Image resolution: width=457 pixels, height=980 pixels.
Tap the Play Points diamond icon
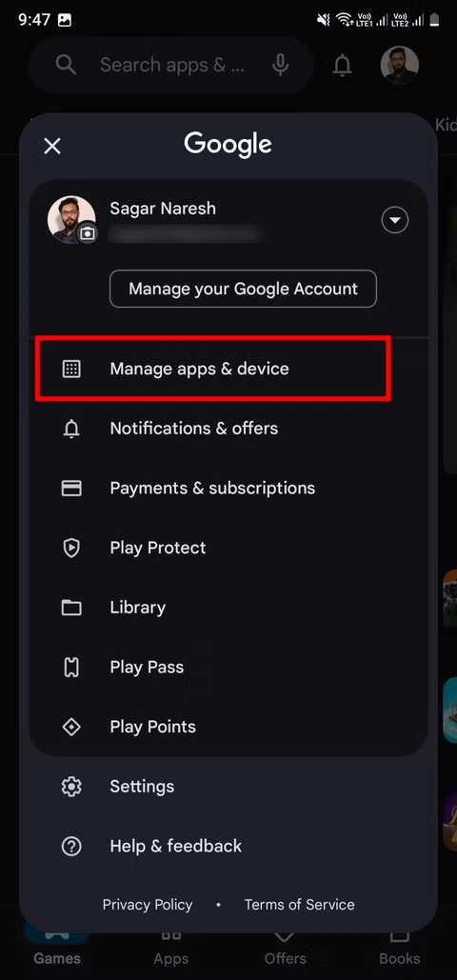click(71, 727)
